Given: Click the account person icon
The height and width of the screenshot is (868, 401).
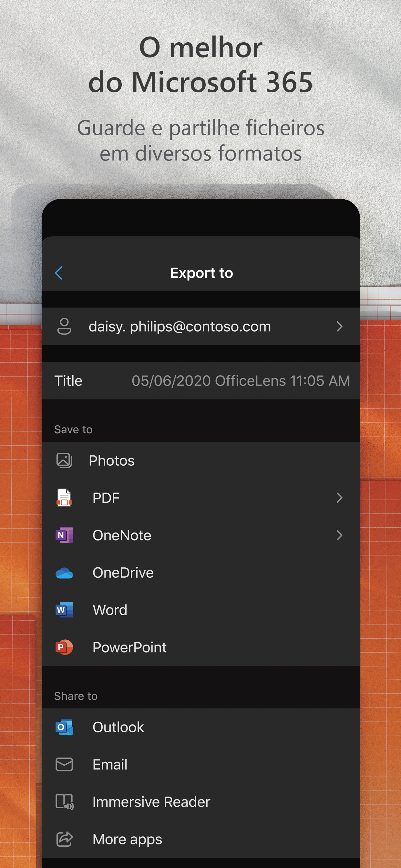Looking at the screenshot, I should point(64,326).
